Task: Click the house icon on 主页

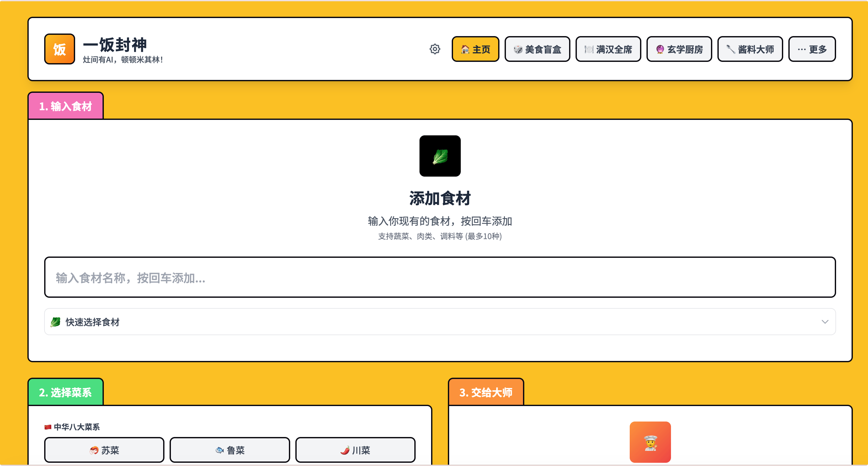Action: pyautogui.click(x=465, y=50)
